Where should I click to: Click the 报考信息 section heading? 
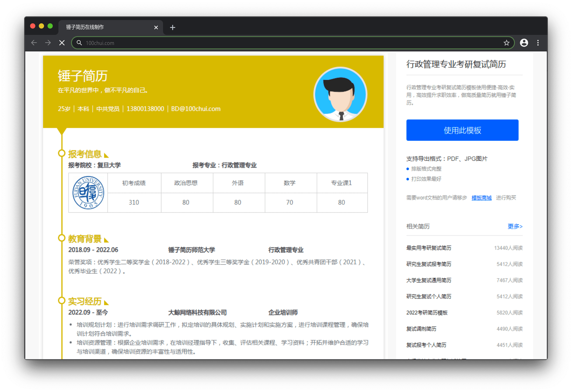click(x=85, y=154)
